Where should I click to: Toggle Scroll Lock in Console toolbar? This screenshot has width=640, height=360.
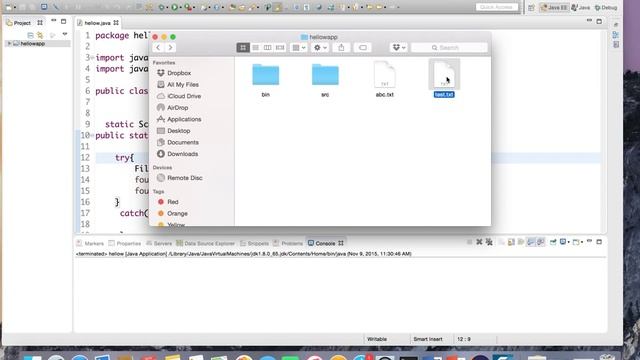coord(511,242)
